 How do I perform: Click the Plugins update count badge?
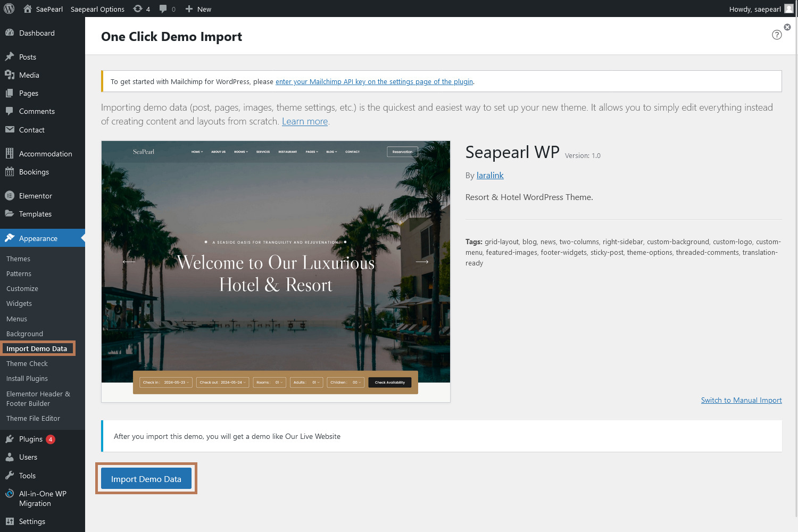(51, 439)
